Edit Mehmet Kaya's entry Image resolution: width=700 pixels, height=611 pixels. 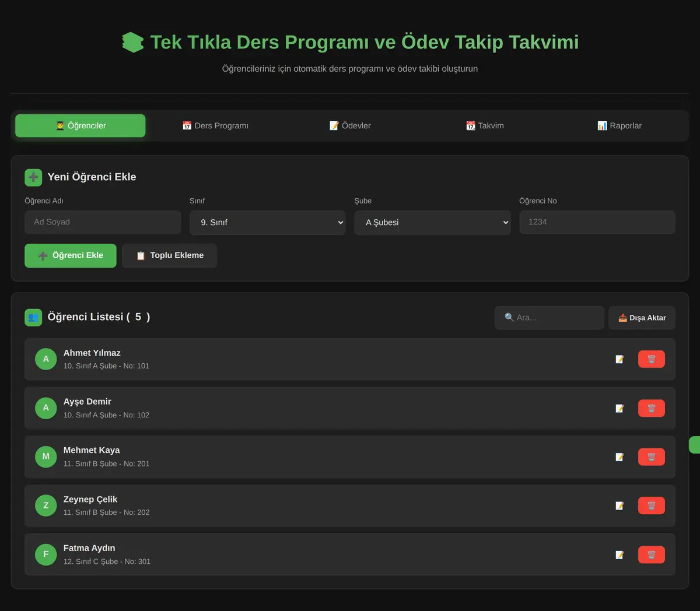point(619,457)
